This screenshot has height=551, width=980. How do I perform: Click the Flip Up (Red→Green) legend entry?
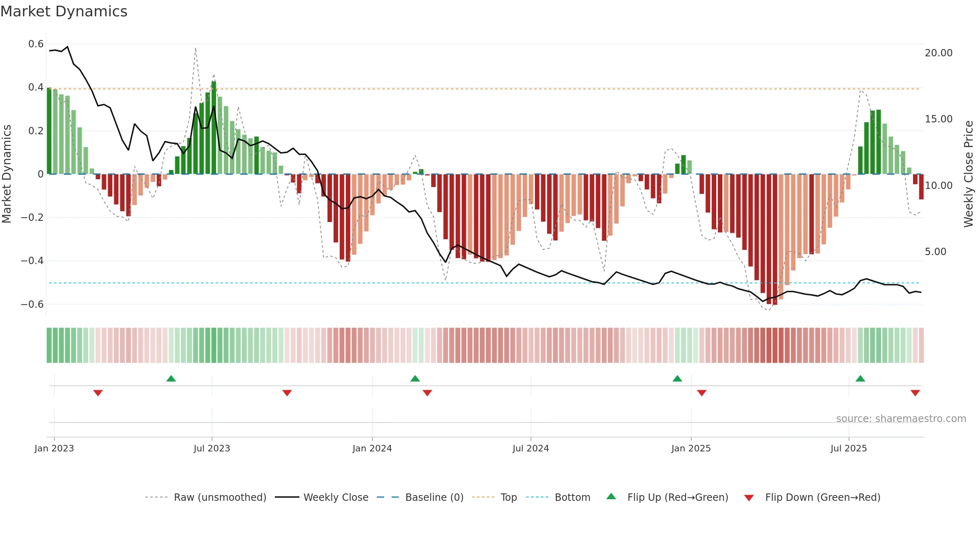[667, 497]
